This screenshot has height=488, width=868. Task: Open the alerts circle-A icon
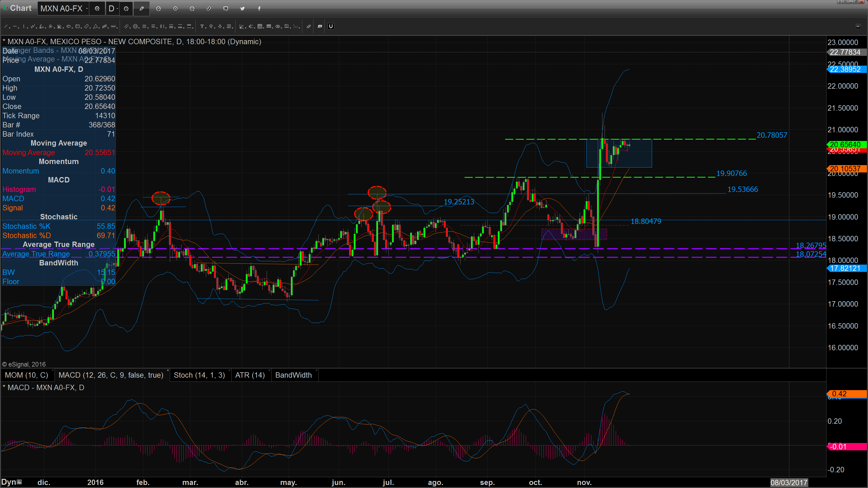[x=192, y=8]
